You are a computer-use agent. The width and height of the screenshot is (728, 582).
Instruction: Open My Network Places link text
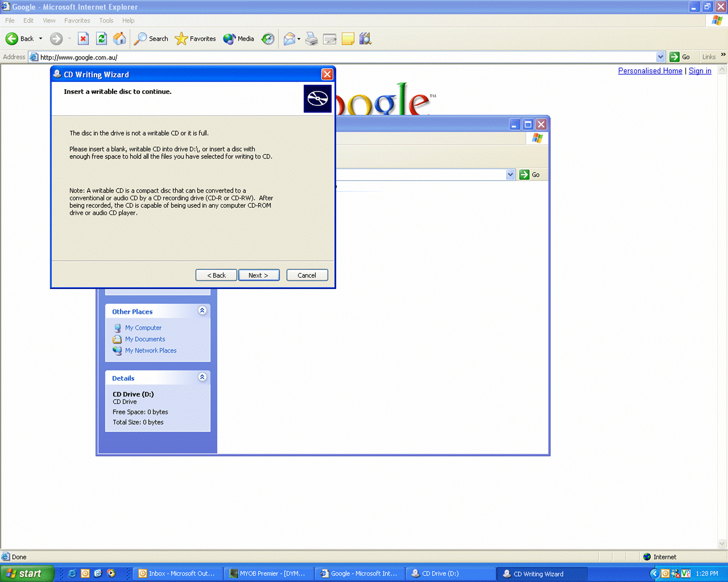[151, 351]
